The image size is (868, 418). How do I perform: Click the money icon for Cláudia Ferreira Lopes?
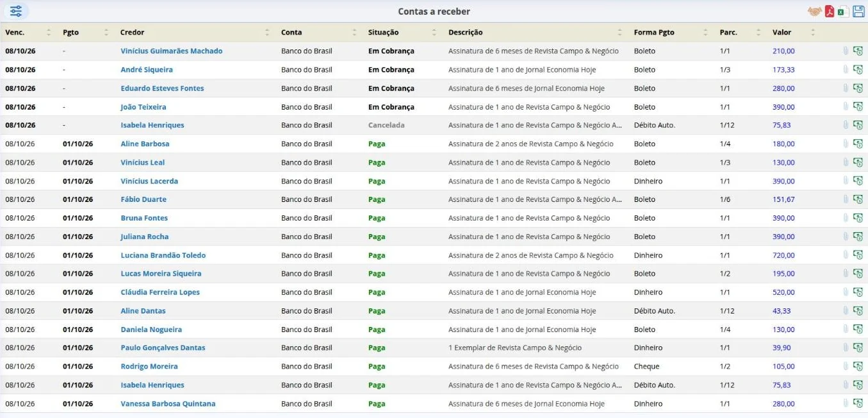(858, 292)
